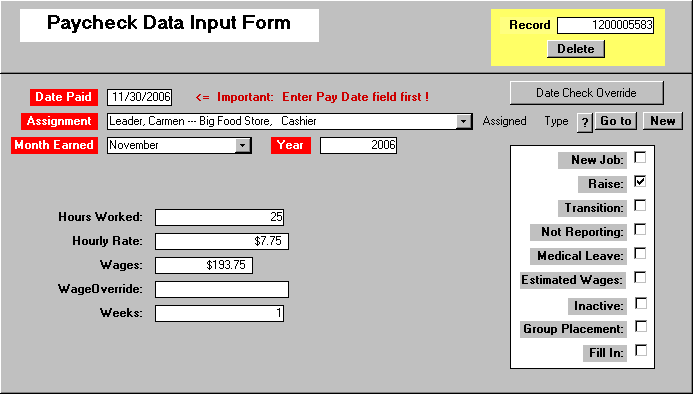Image resolution: width=693 pixels, height=394 pixels.
Task: Focus the empty WageOverride field
Action: pos(222,289)
